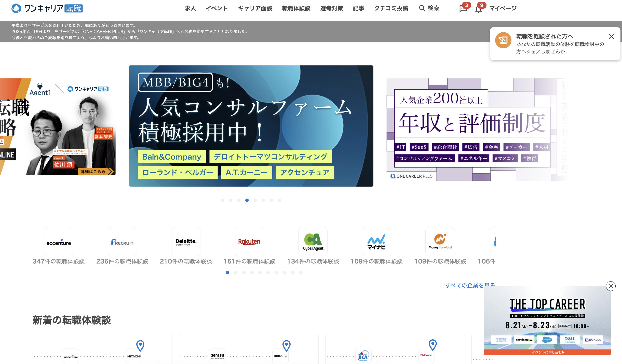Image resolution: width=622 pixels, height=364 pixels.
Task: Select first dot of banner carousel
Action: (222, 200)
